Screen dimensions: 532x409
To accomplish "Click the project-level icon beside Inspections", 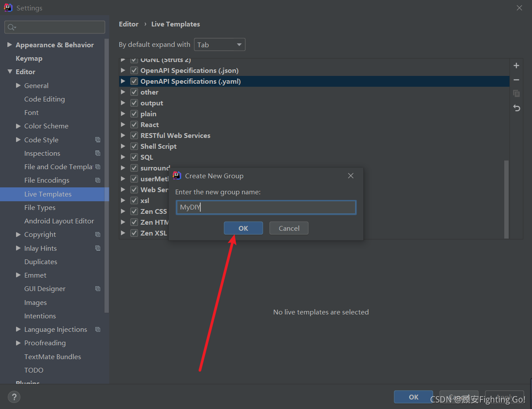I will click(x=98, y=153).
